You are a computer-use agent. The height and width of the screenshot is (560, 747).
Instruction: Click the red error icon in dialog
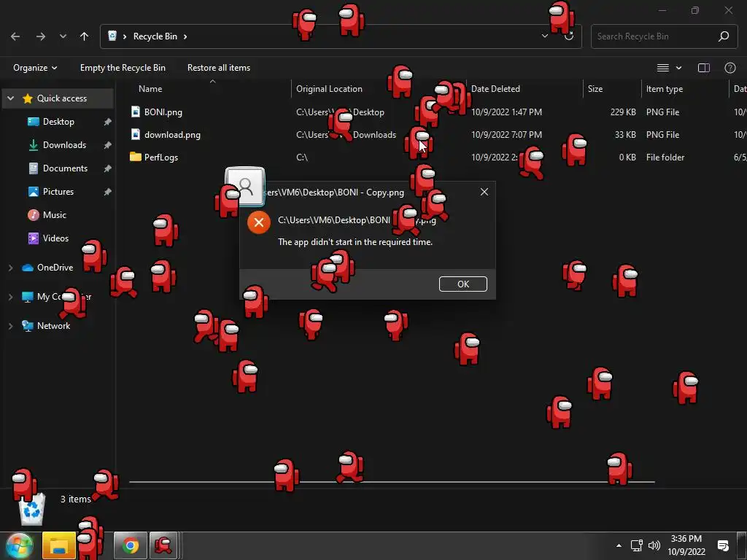[x=259, y=222]
